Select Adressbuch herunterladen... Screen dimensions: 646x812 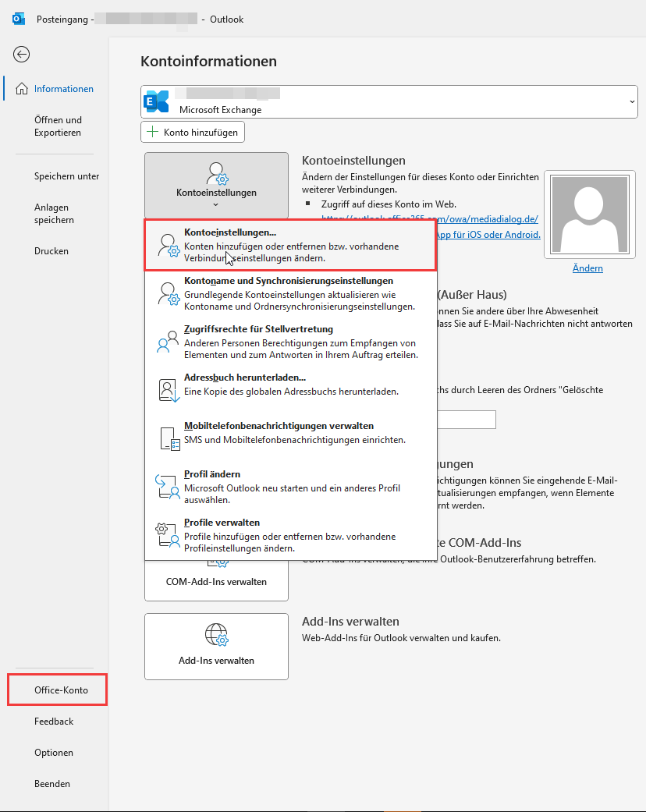coord(291,390)
